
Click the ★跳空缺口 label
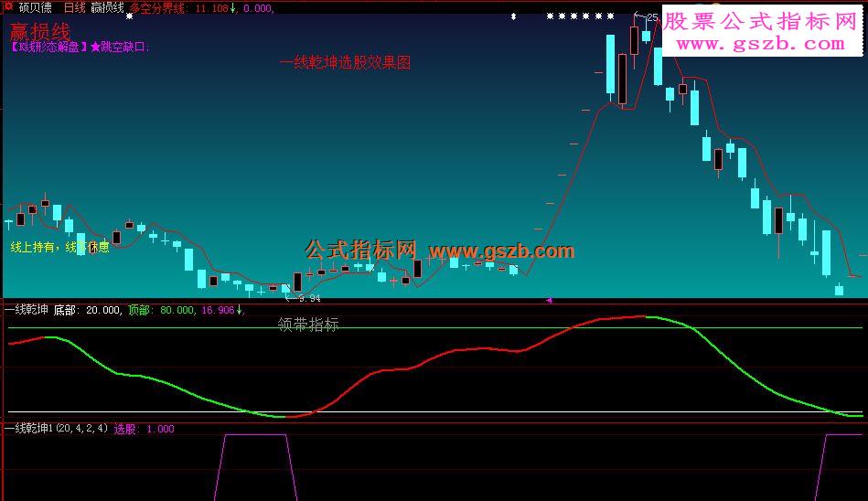120,47
